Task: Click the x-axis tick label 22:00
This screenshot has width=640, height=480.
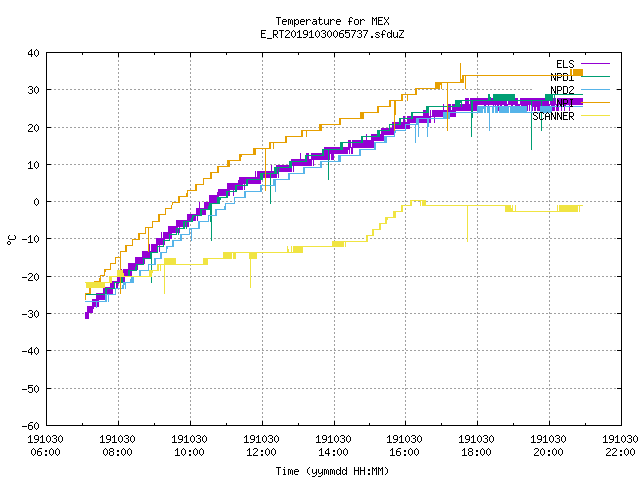Action: coord(620,452)
